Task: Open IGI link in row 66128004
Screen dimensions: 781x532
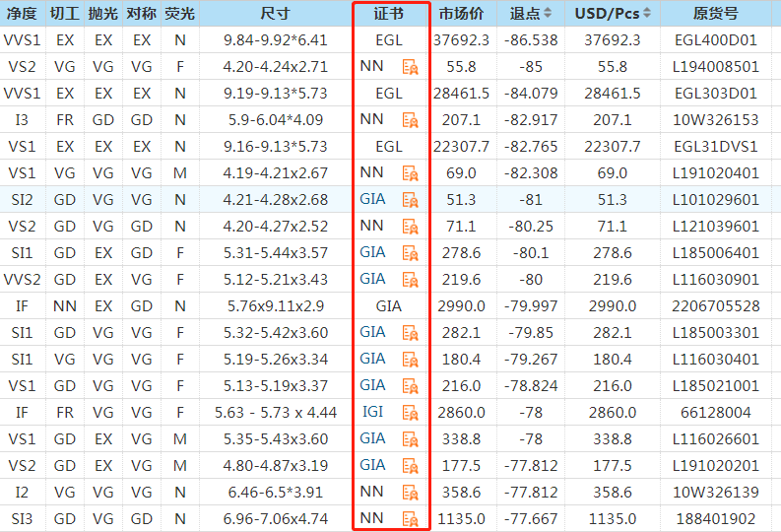Action: click(372, 412)
